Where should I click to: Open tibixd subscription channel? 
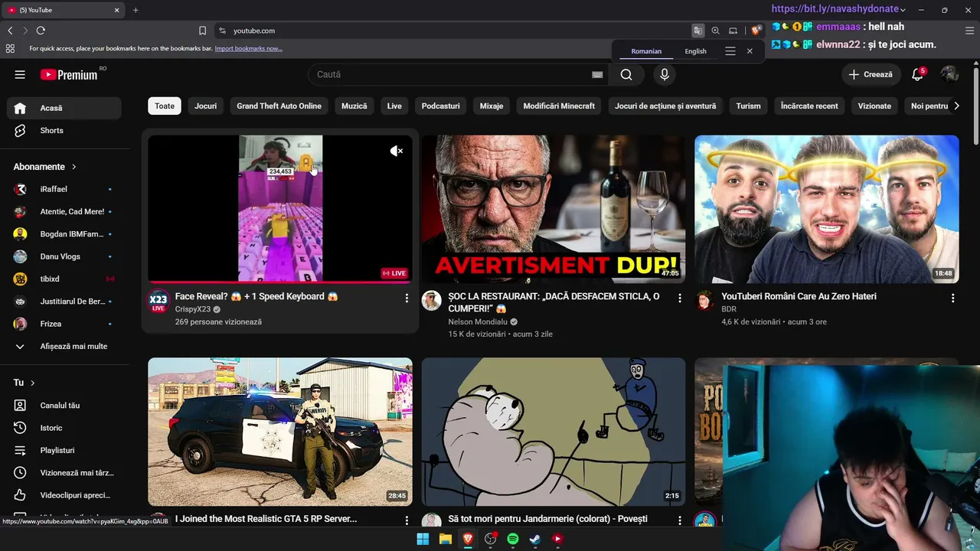click(x=64, y=279)
